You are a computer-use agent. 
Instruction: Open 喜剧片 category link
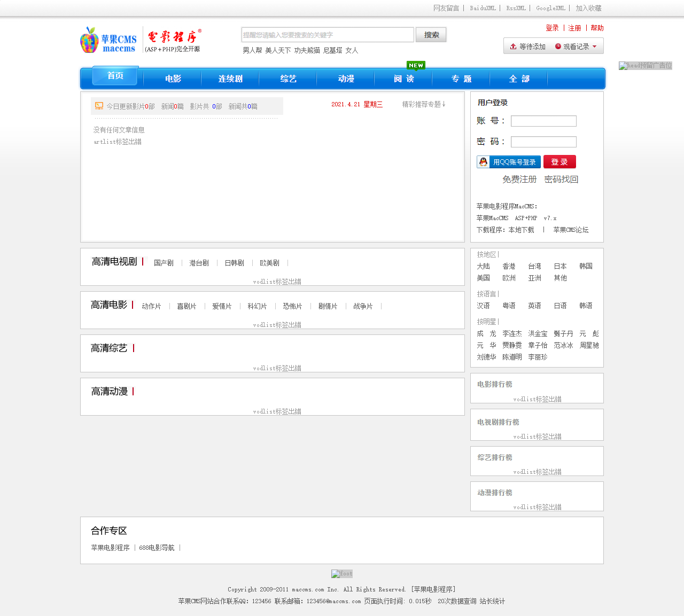pyautogui.click(x=186, y=306)
